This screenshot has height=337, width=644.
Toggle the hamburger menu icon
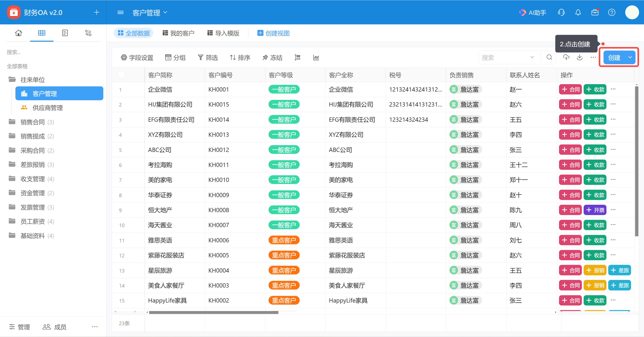121,12
